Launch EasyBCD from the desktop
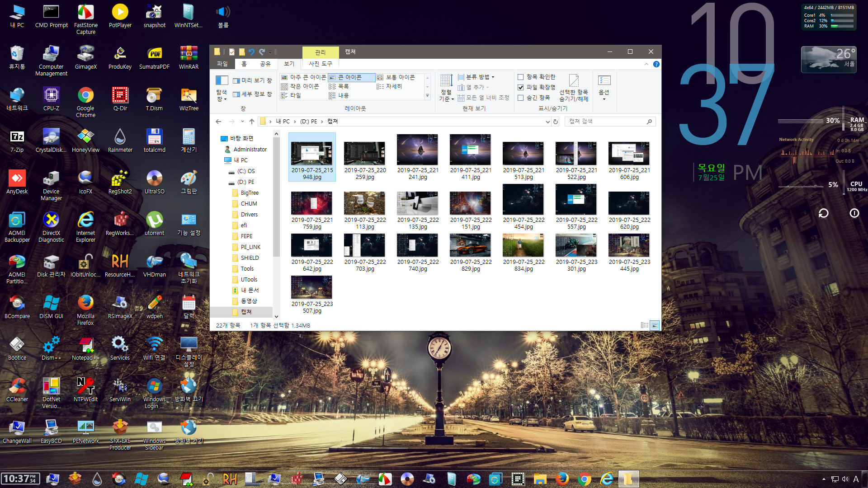Screen dimensions: 868x488 (51, 432)
